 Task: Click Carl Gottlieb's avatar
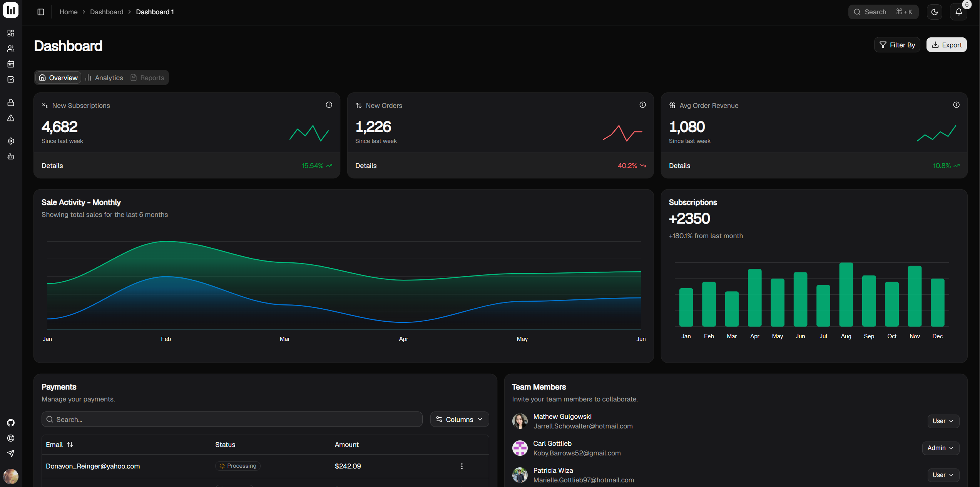520,448
